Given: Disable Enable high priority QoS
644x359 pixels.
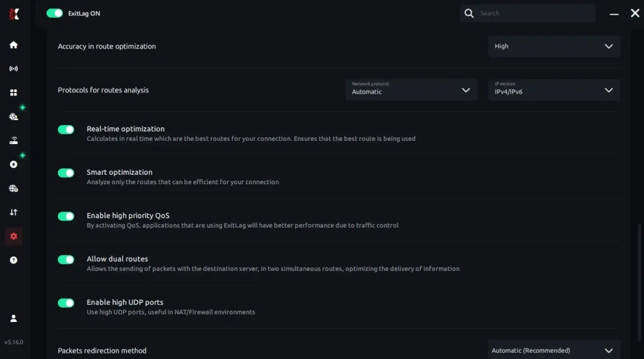Looking at the screenshot, I should pyautogui.click(x=65, y=216).
